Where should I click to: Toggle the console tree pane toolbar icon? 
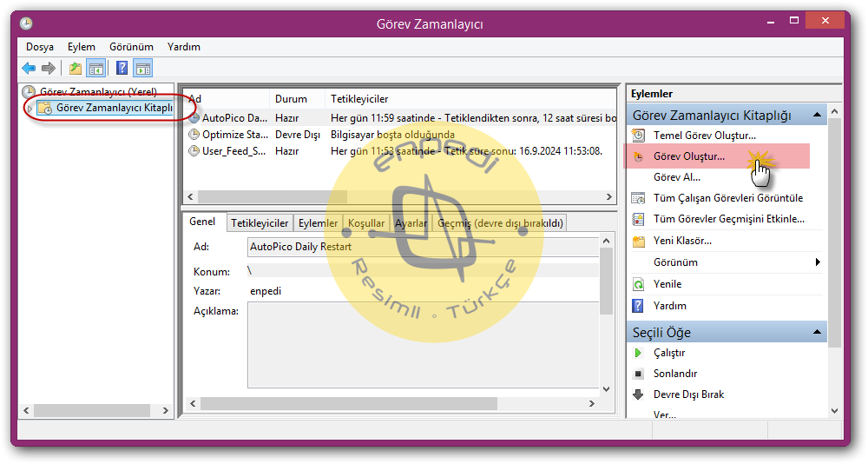pos(95,68)
